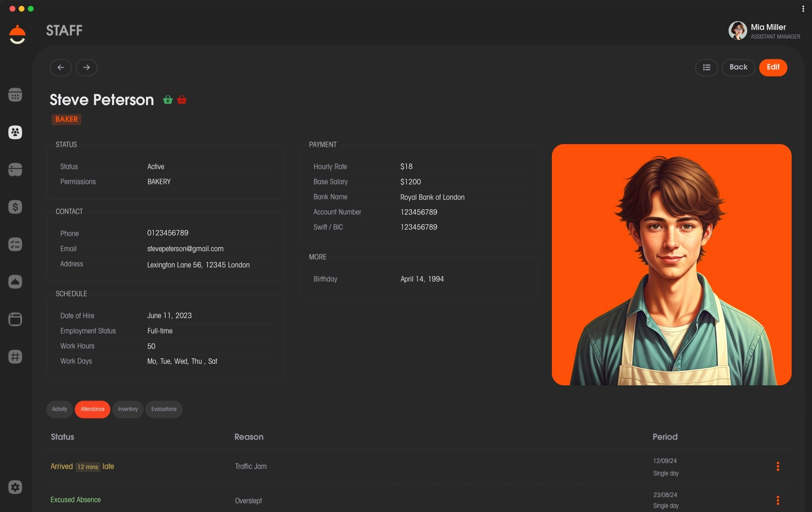
Task: Open the options menu for the Traffic Jam row
Action: (778, 466)
